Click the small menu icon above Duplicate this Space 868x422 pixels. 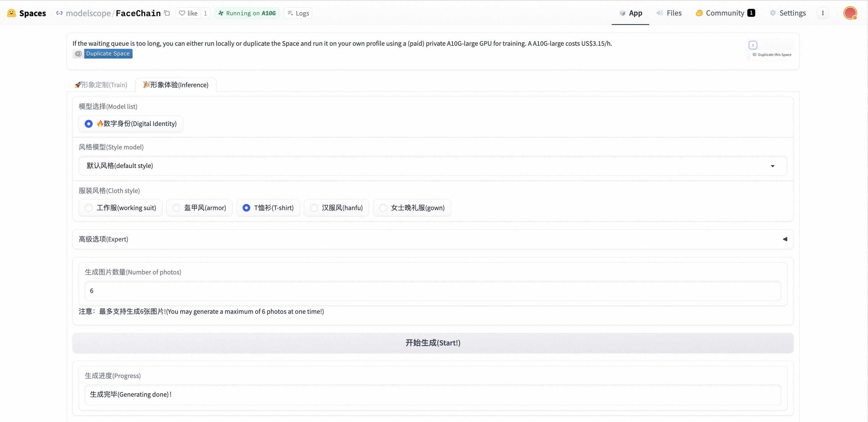coord(753,45)
